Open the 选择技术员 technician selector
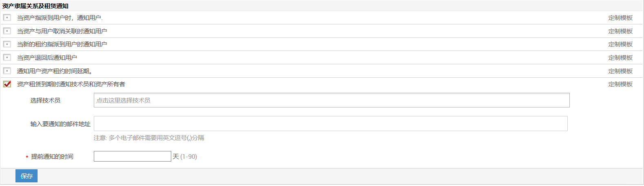Image resolution: width=644 pixels, height=186 pixels. tap(331, 100)
